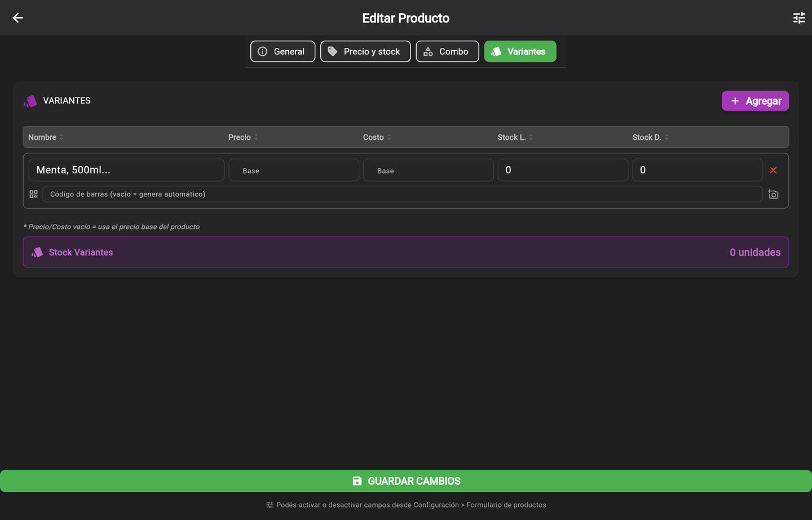Click the QR code icon
The image size is (812, 520).
click(x=34, y=194)
